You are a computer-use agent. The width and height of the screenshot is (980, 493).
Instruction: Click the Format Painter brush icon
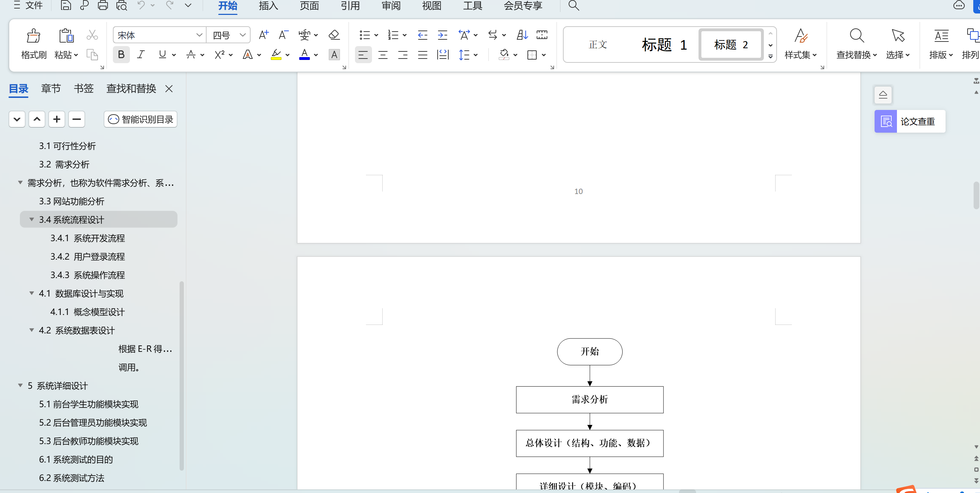tap(33, 36)
